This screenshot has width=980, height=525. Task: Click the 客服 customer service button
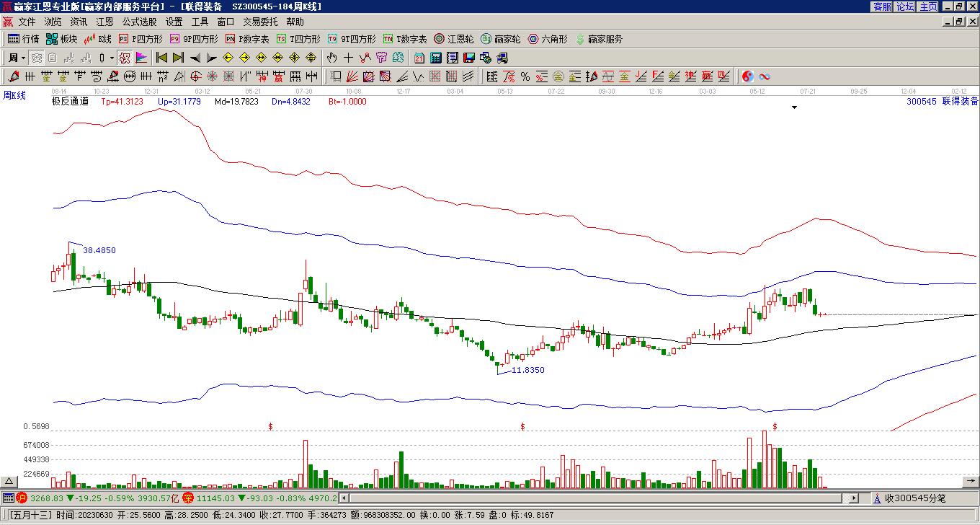tap(882, 6)
